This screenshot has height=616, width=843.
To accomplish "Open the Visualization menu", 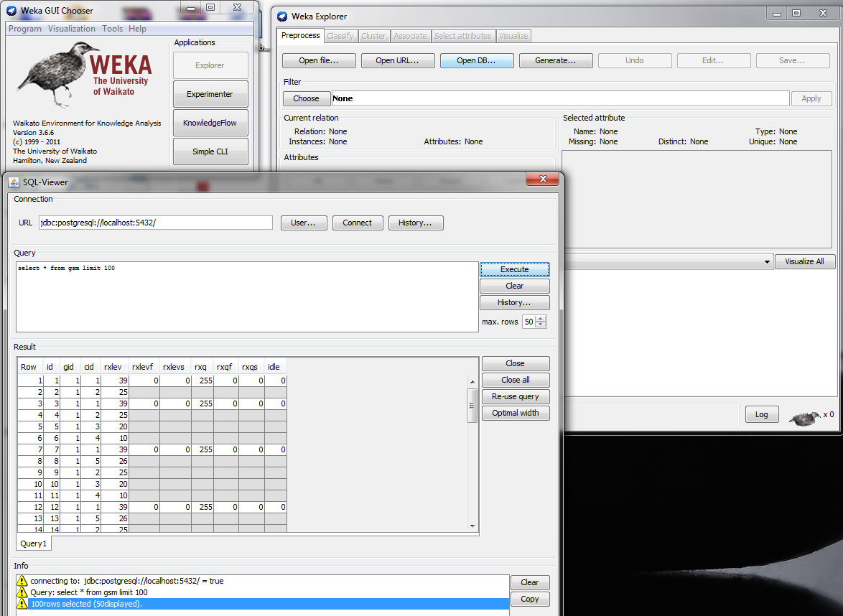I will [72, 29].
